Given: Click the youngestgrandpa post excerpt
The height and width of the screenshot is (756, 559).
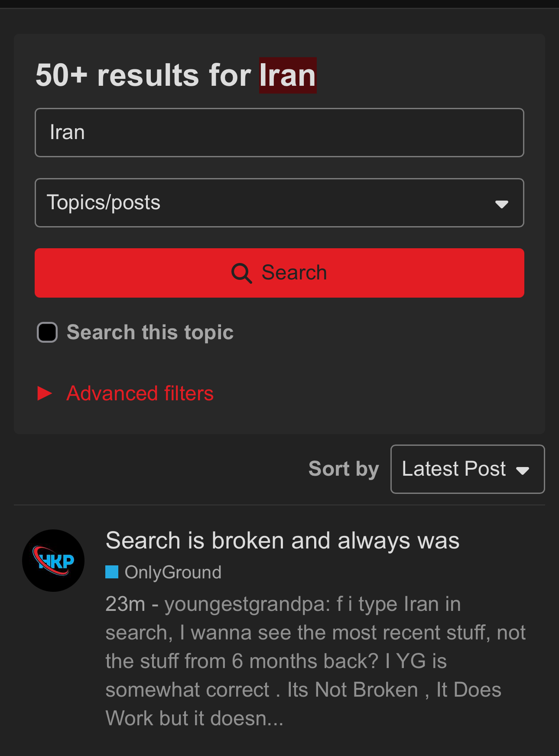Looking at the screenshot, I should 315,661.
